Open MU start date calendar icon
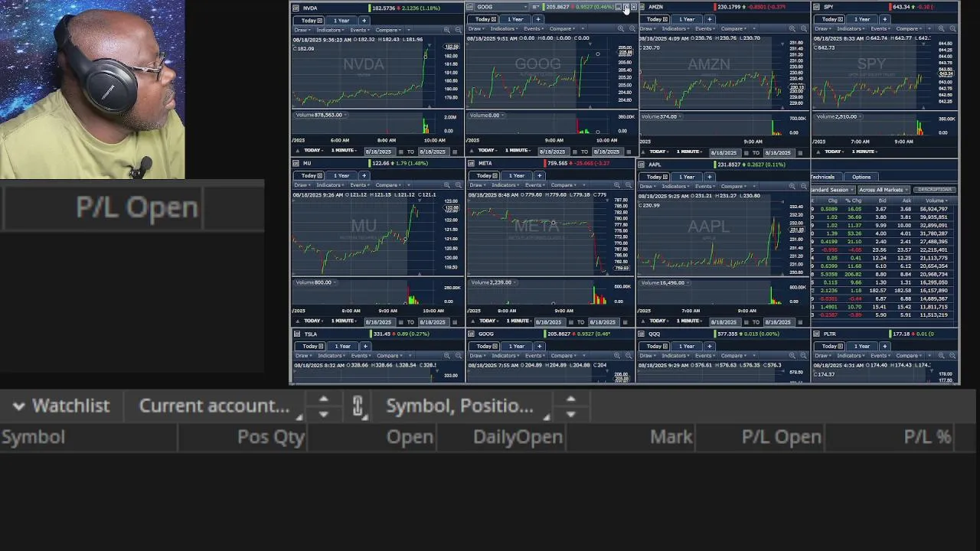The image size is (980, 551). coord(400,322)
